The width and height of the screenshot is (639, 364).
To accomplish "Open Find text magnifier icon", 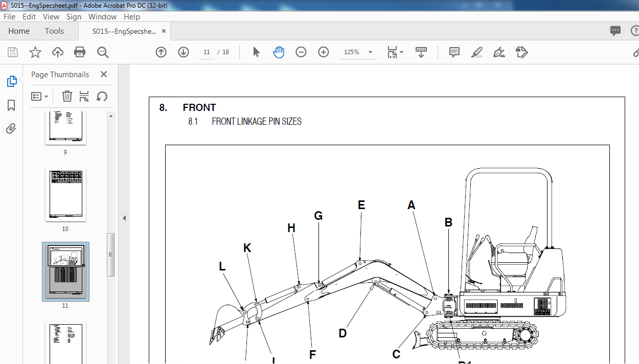I will 103,52.
